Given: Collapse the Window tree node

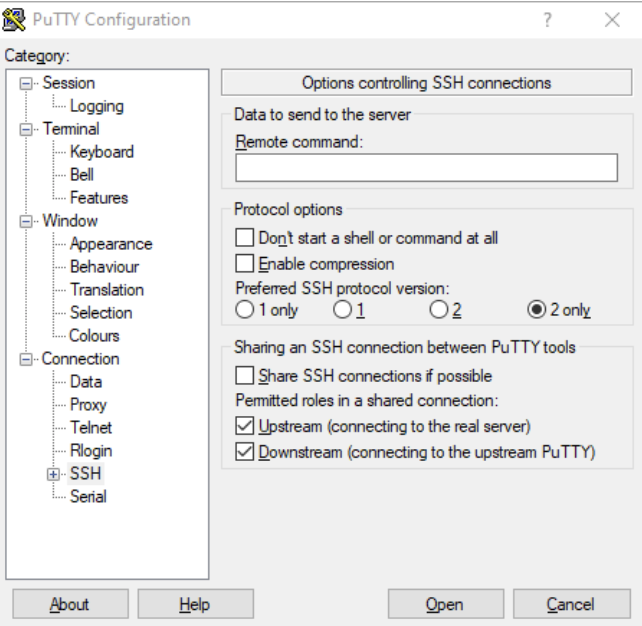Looking at the screenshot, I should 26,221.
